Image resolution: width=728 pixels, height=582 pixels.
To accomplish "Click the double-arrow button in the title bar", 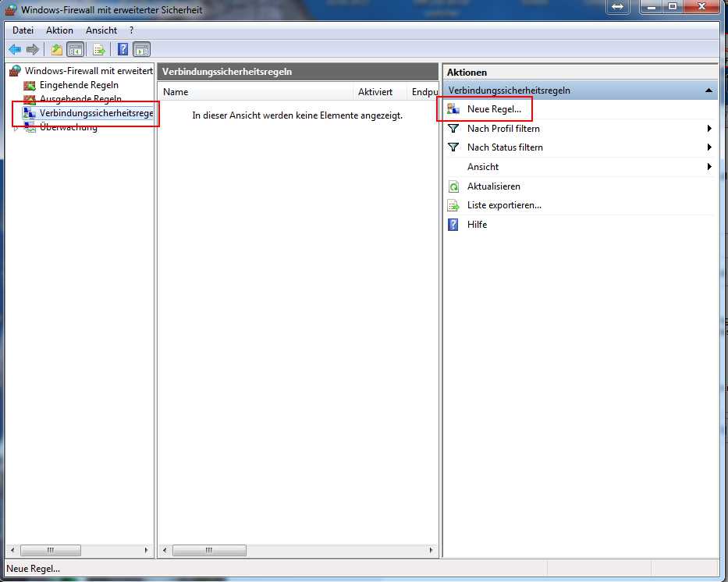I will coord(617,7).
